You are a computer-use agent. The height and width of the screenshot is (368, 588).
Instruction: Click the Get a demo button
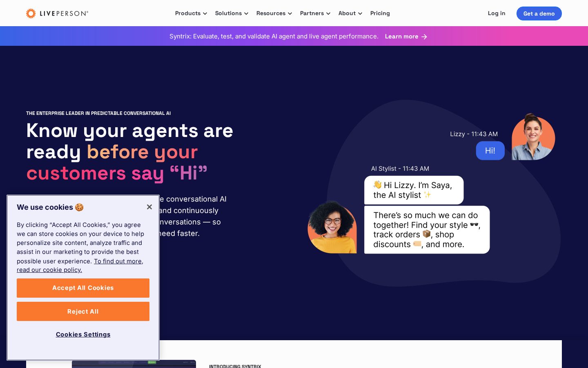click(x=539, y=13)
